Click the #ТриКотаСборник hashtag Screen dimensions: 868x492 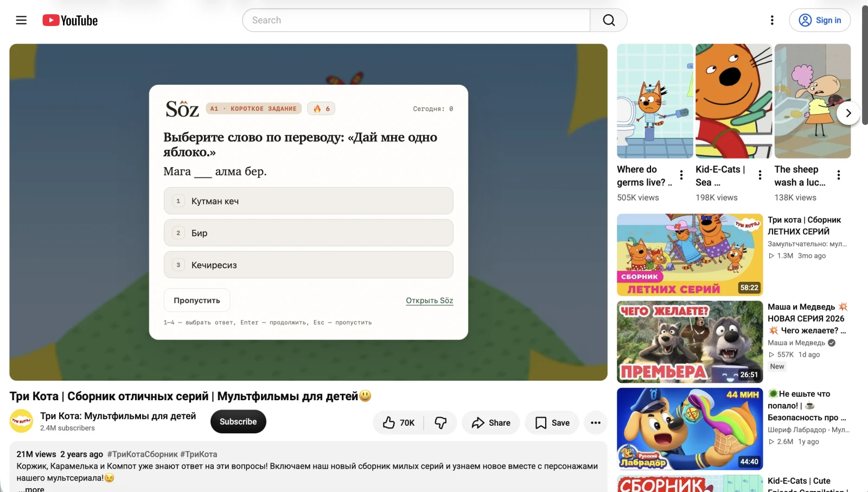click(143, 454)
